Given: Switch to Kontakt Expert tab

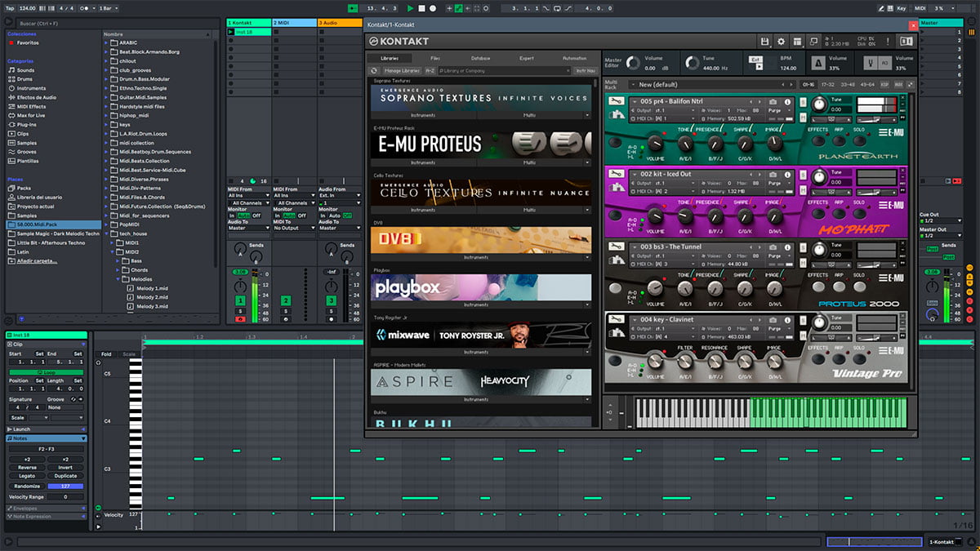Looking at the screenshot, I should tap(527, 59).
